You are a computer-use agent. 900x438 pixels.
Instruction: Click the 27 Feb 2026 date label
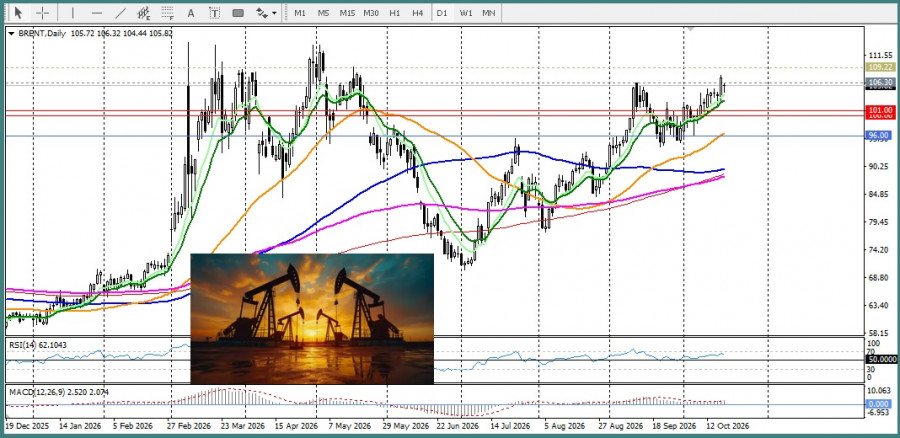point(189,427)
